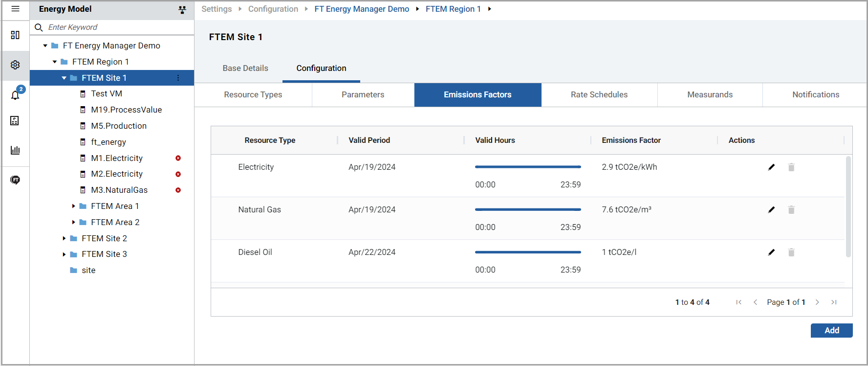Expand the FTEM Area 1 folder

73,206
